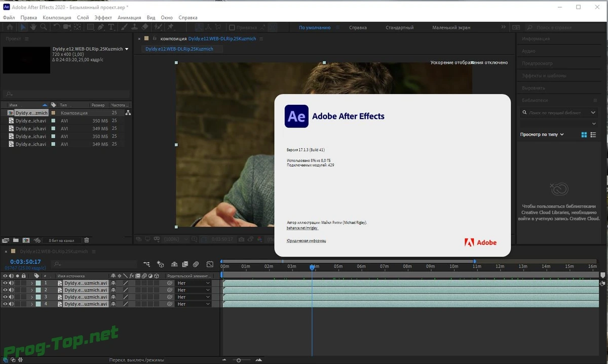The image size is (608, 364).
Task: Click the current time 0:03:50:17 field
Action: tap(25, 262)
